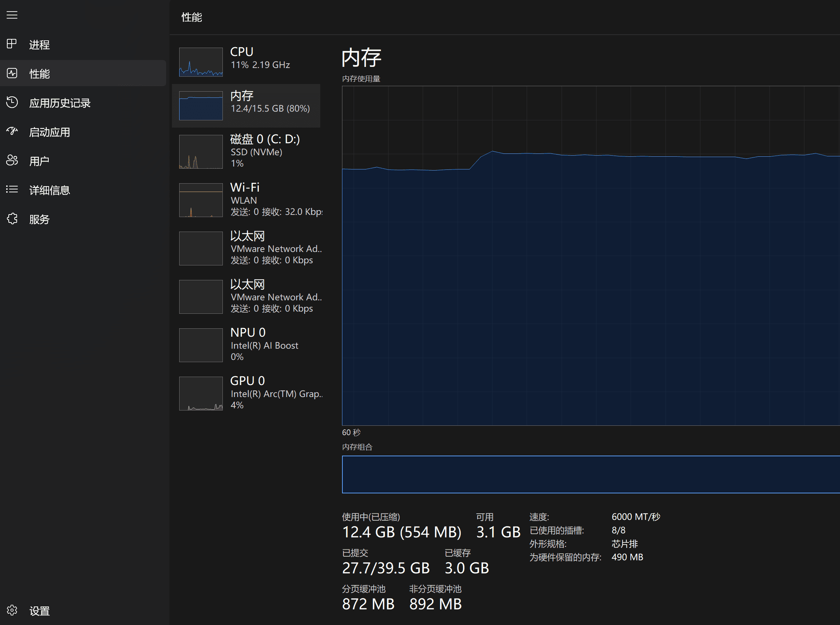Select the Wi-Fi throughput thumbnail

[x=201, y=200]
